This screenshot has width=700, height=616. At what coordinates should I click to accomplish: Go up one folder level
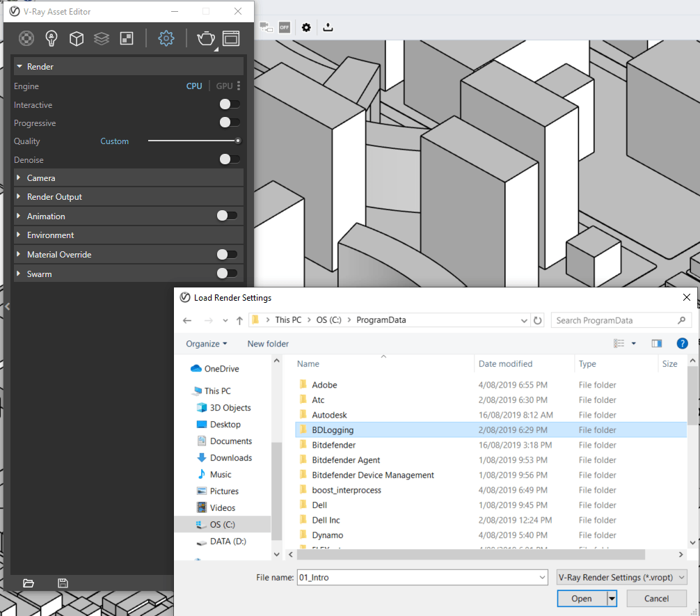pos(240,320)
